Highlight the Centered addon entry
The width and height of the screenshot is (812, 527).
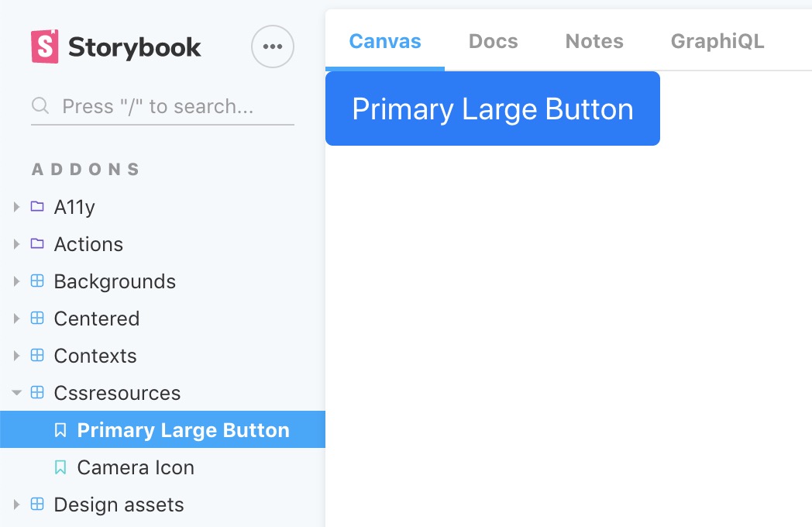(97, 318)
